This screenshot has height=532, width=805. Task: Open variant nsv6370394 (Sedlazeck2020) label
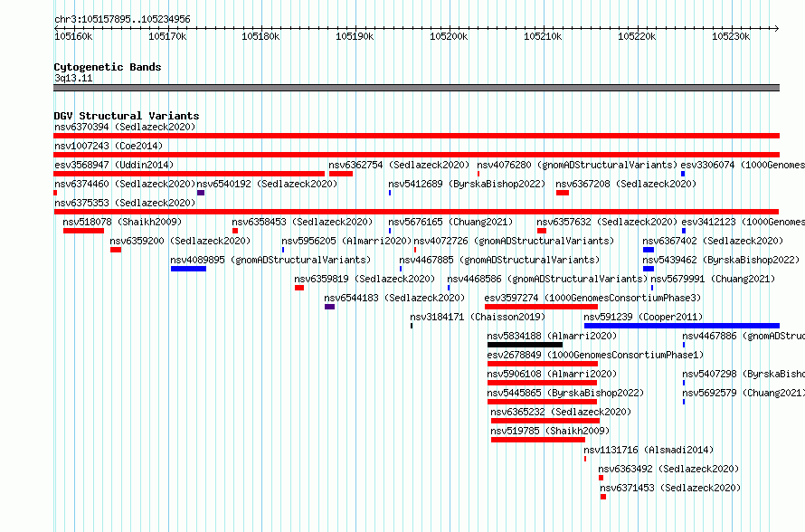tap(125, 127)
